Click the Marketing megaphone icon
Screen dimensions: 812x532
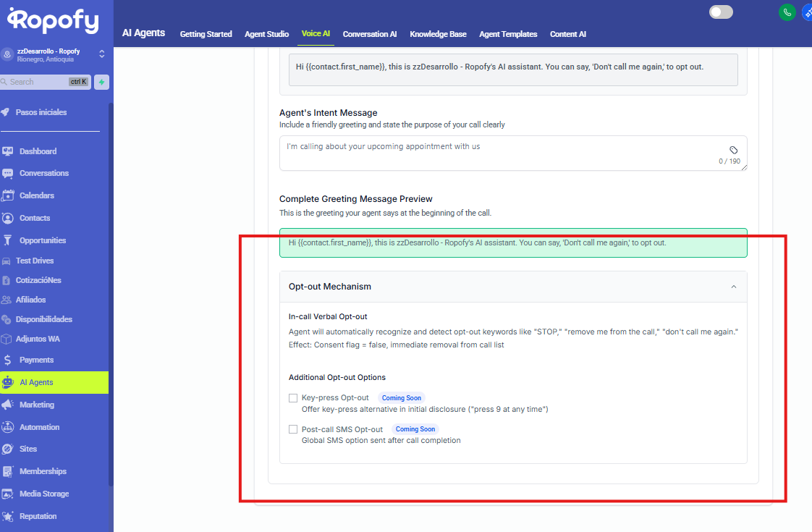click(7, 405)
